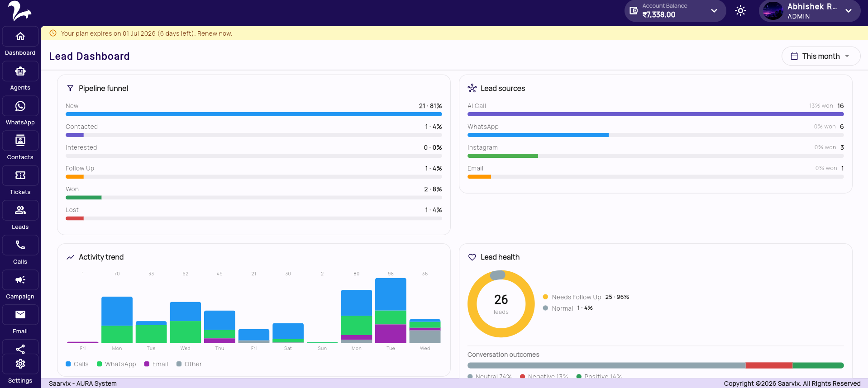Click the New stage progress bar

(254, 114)
